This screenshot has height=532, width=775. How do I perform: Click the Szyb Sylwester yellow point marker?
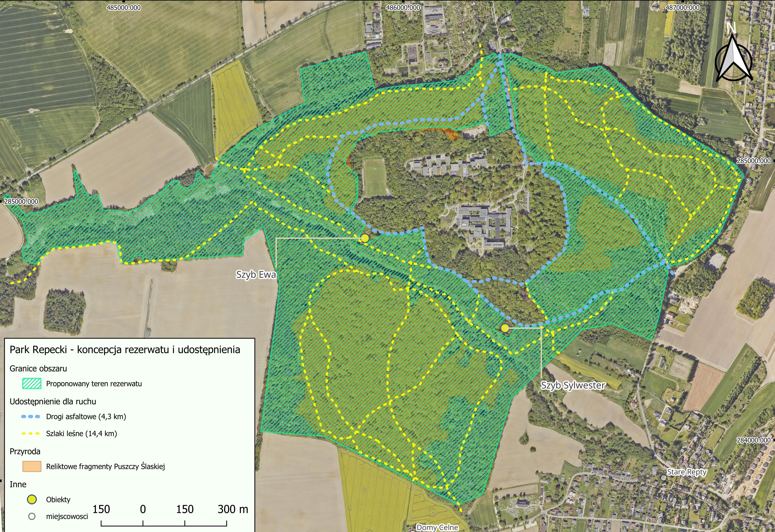point(505,328)
